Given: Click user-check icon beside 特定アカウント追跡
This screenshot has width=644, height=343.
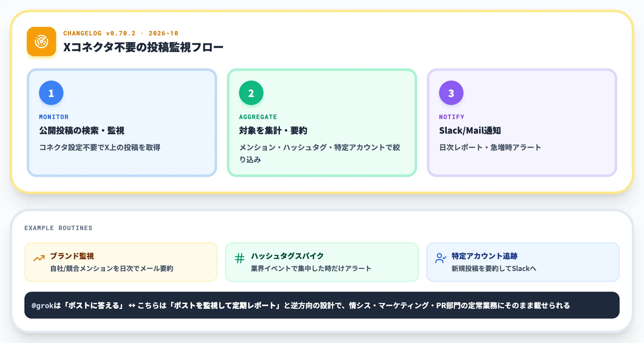Looking at the screenshot, I should 441,258.
